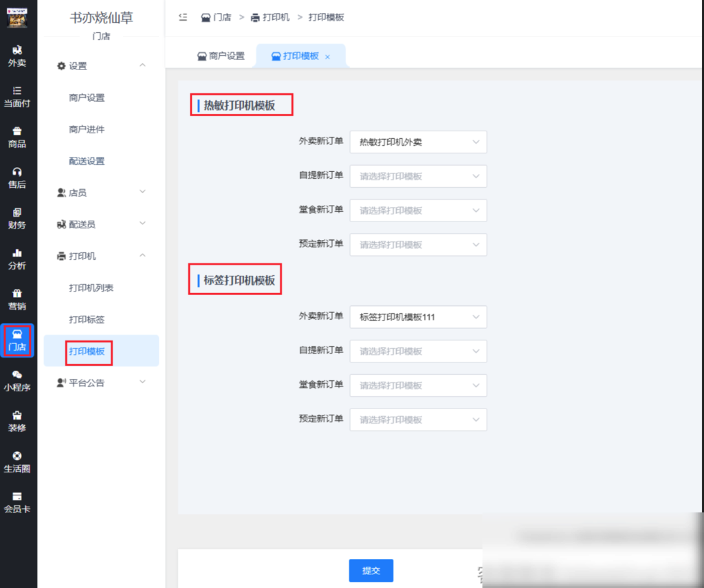Screen dimensions: 704x588
Task: Open the 外卖 takeout section
Action: 18,55
